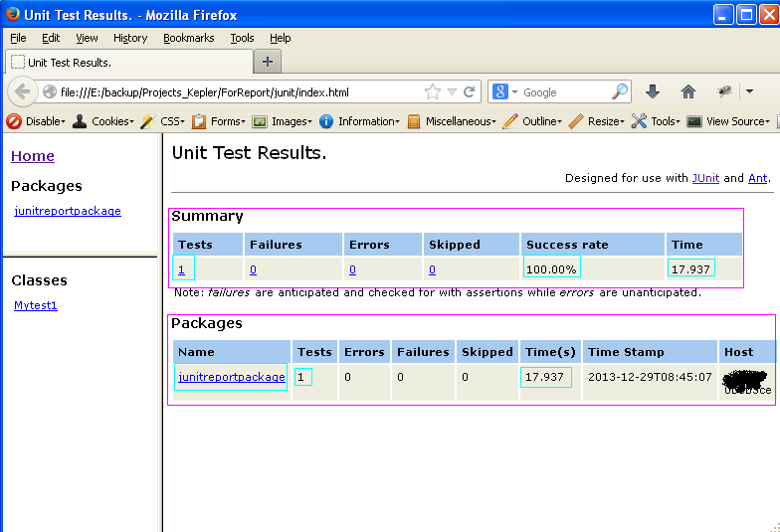
Task: Click the bug-shaped addon icon in navigation bar
Action: tap(724, 91)
